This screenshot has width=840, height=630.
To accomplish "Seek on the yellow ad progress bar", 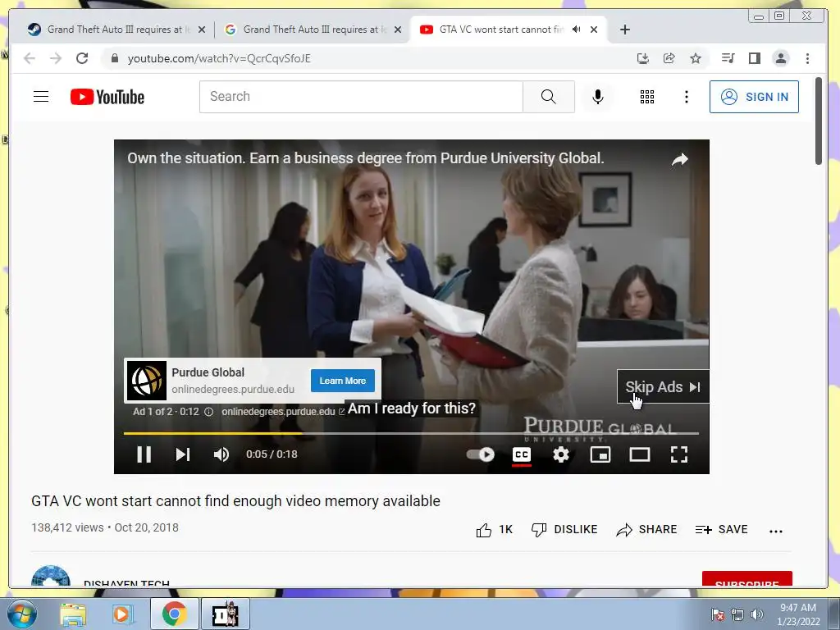I will click(x=411, y=433).
